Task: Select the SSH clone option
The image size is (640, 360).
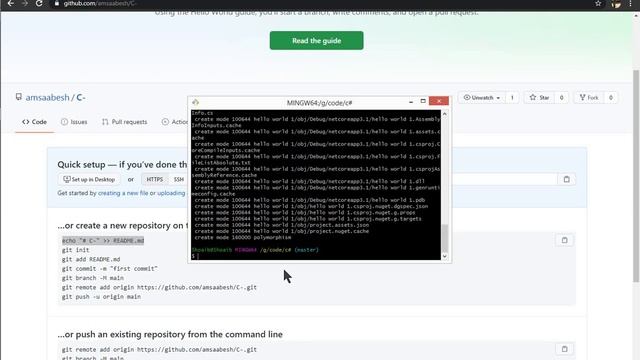Action: (x=178, y=179)
